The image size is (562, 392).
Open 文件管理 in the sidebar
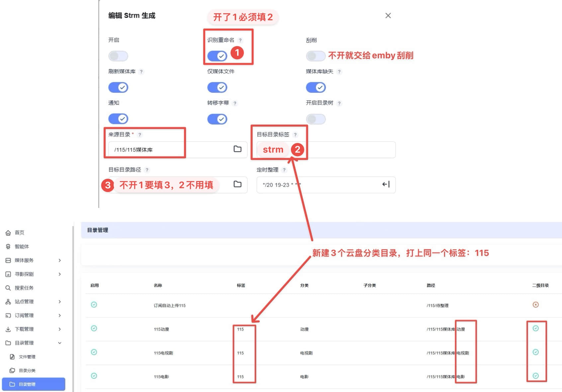(x=27, y=357)
